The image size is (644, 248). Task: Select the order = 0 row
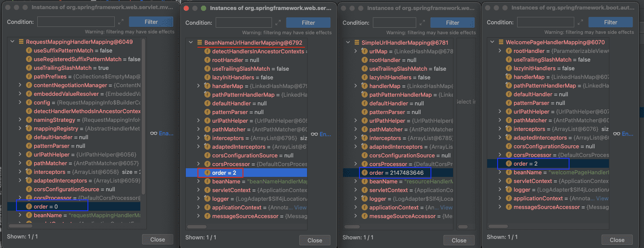point(74,206)
